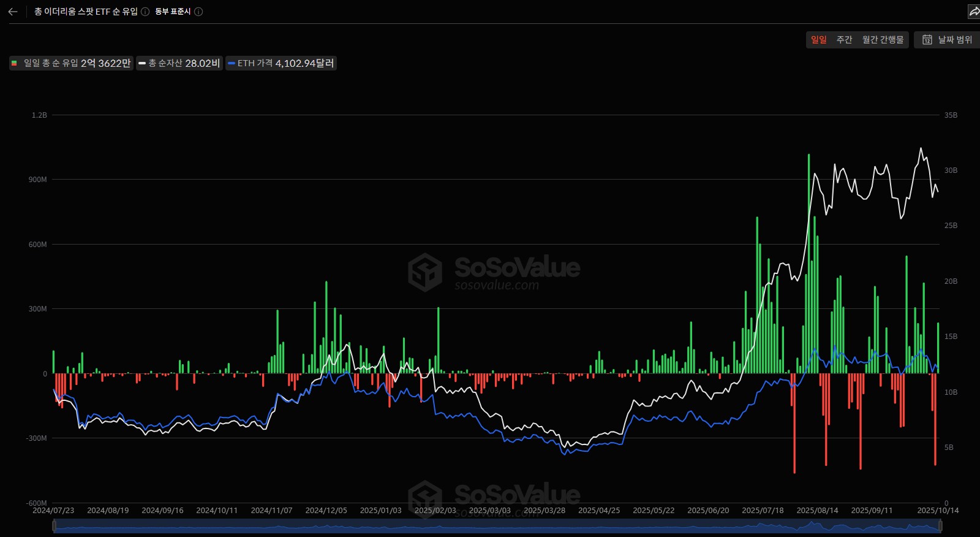The height and width of the screenshot is (537, 980).
Task: Open the 날짜 범위 date picker
Action: (x=947, y=40)
